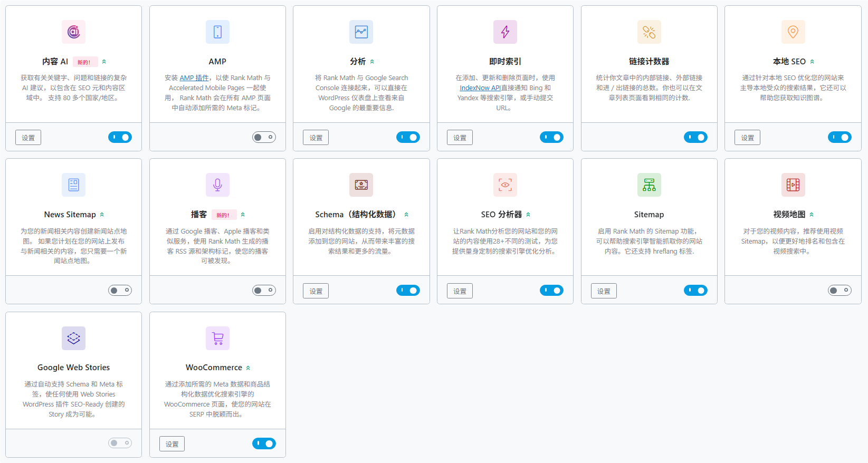Click the Schema structured data icon
Screen dimensions: 868x463
(x=361, y=185)
